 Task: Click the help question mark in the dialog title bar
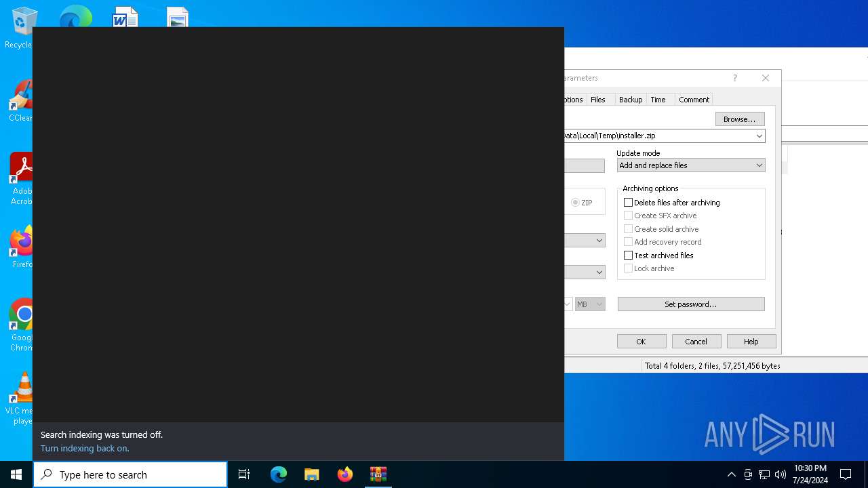pyautogui.click(x=734, y=78)
